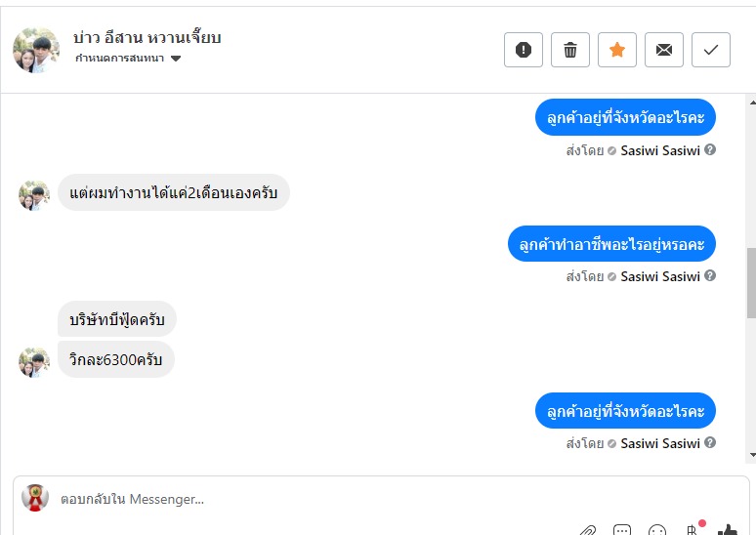The height and width of the screenshot is (535, 756).
Task: Click contact name บ่าว อีสาน หวานเจี๊ยบ
Action: pyautogui.click(x=147, y=38)
